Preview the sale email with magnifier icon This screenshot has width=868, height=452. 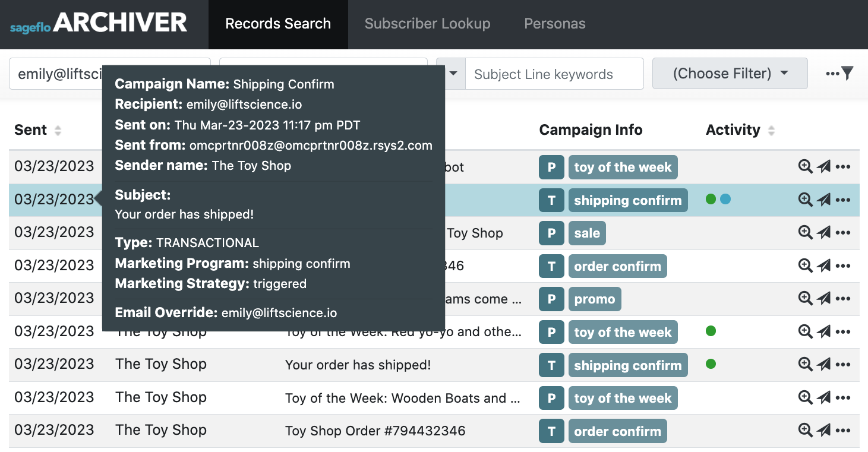click(x=805, y=233)
